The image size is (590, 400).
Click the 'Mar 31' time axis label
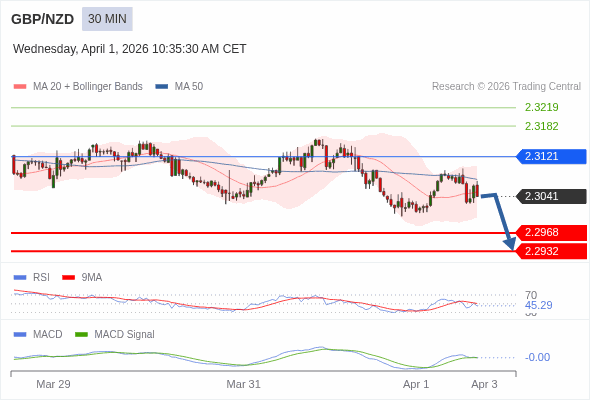(x=243, y=384)
